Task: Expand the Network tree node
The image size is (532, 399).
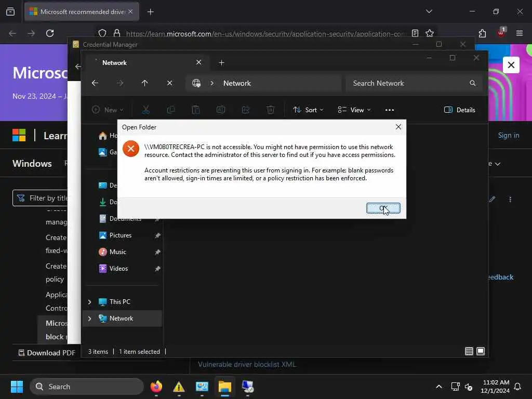Action: point(89,318)
